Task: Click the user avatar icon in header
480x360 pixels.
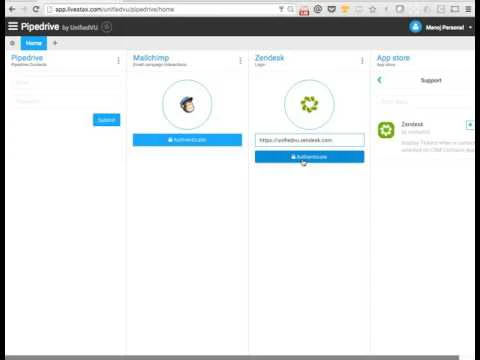Action: [x=415, y=27]
